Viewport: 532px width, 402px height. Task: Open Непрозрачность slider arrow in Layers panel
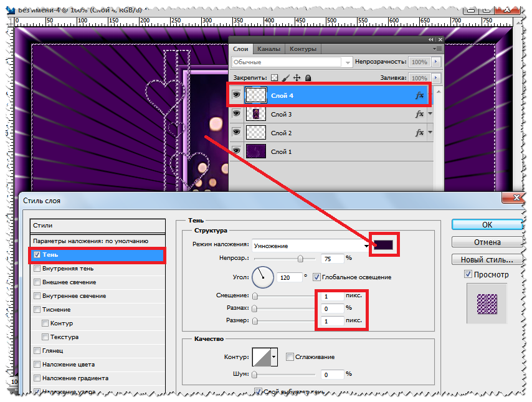[x=436, y=62]
